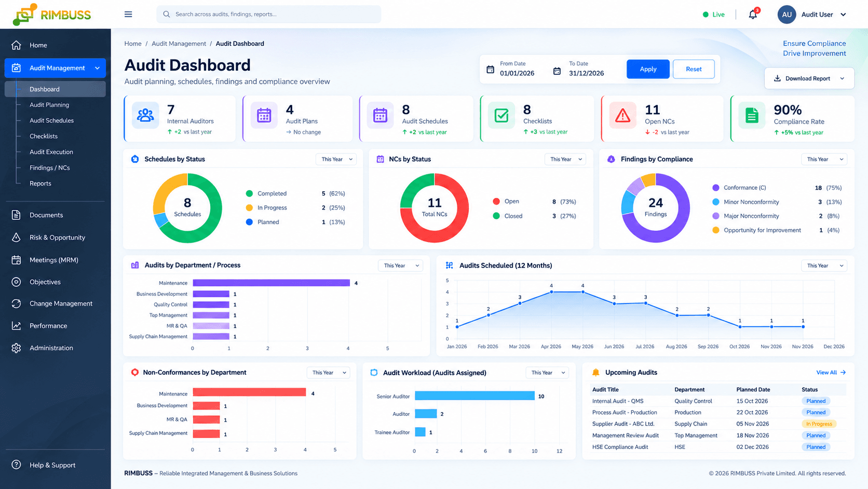Viewport: 868px width, 489px height.
Task: Click the From Date calendar icon
Action: (490, 70)
